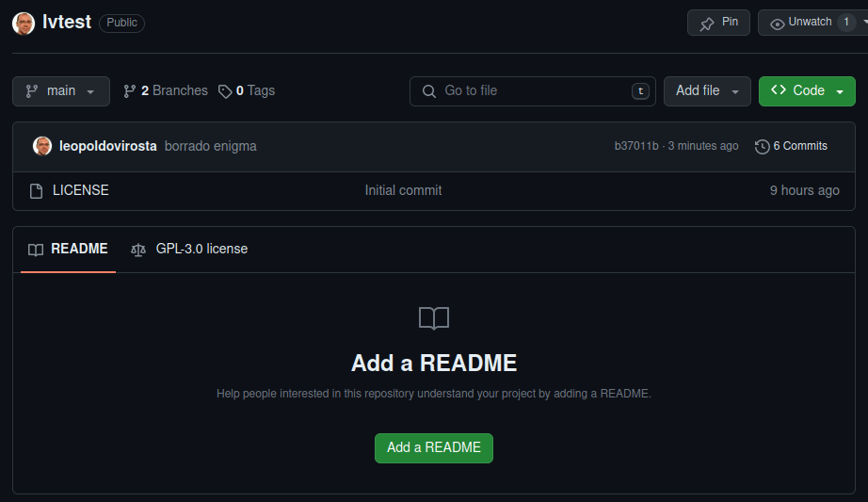The height and width of the screenshot is (502, 868).
Task: Click the LICENSE file icon
Action: 37,191
